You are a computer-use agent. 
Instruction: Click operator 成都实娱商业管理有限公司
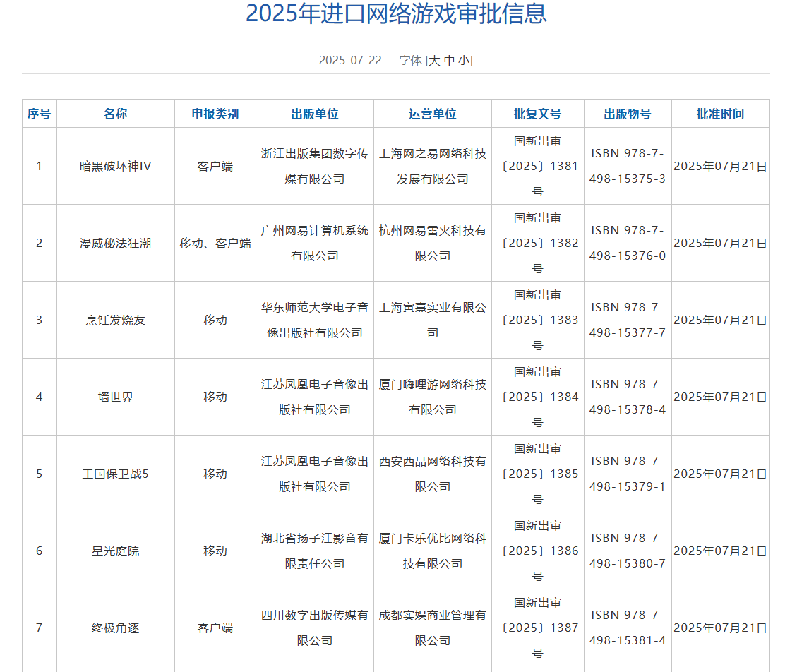click(x=433, y=628)
